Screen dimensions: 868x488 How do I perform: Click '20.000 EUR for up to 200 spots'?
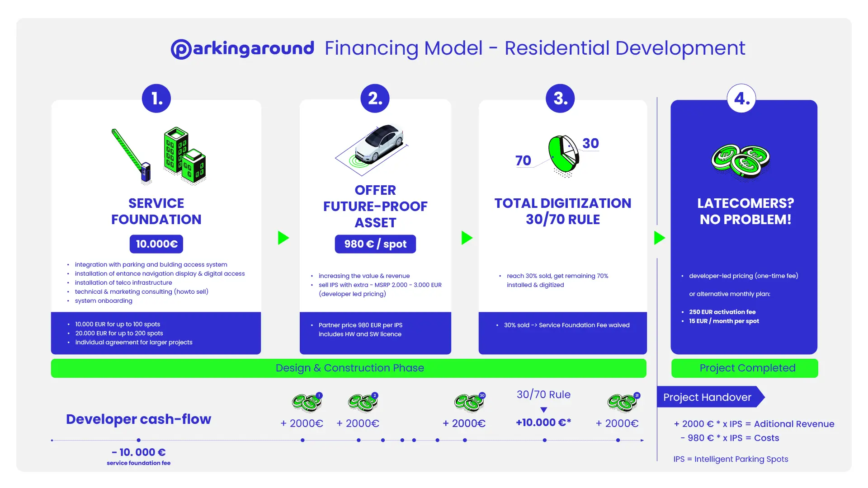click(119, 333)
